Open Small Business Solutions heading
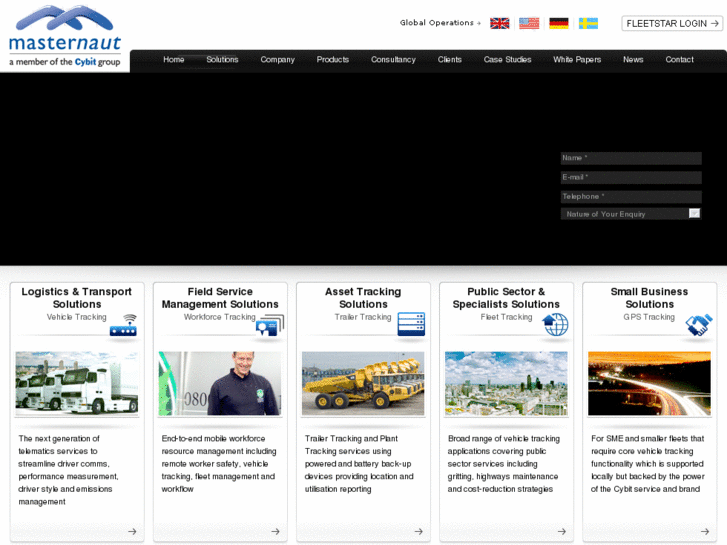This screenshot has width=727, height=545. click(649, 298)
